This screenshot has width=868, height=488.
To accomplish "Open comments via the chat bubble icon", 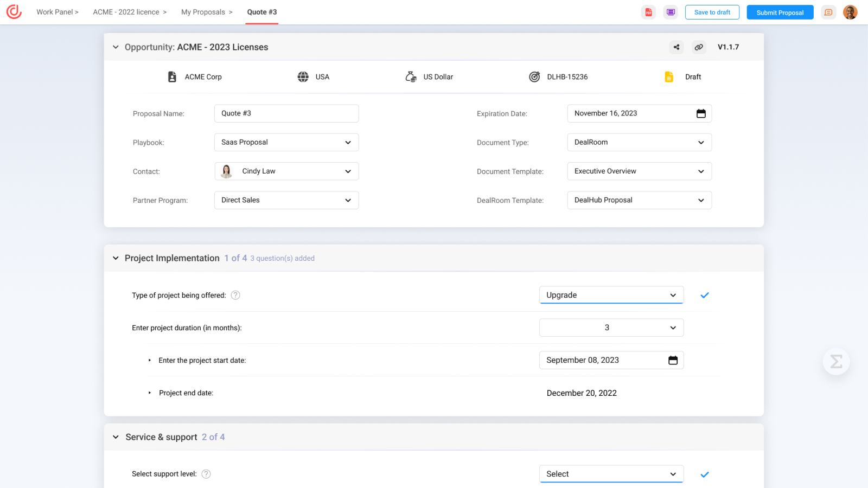I will [x=828, y=11].
